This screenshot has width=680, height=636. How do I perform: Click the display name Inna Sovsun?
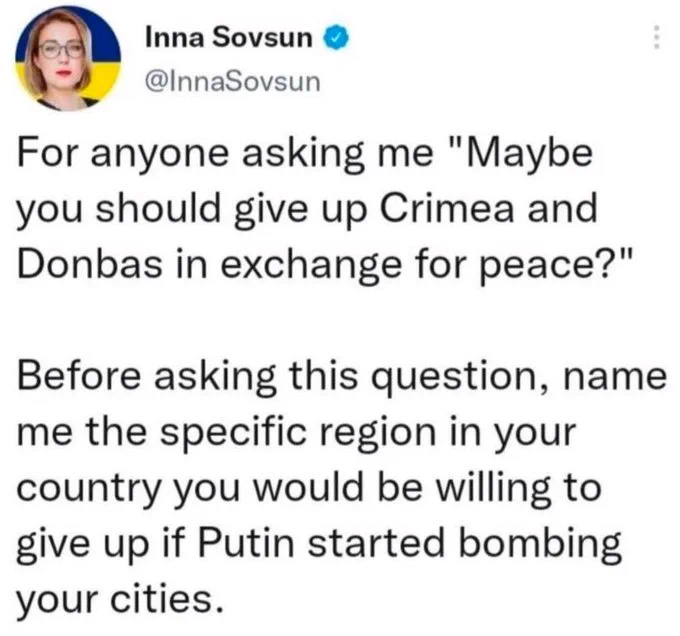229,38
